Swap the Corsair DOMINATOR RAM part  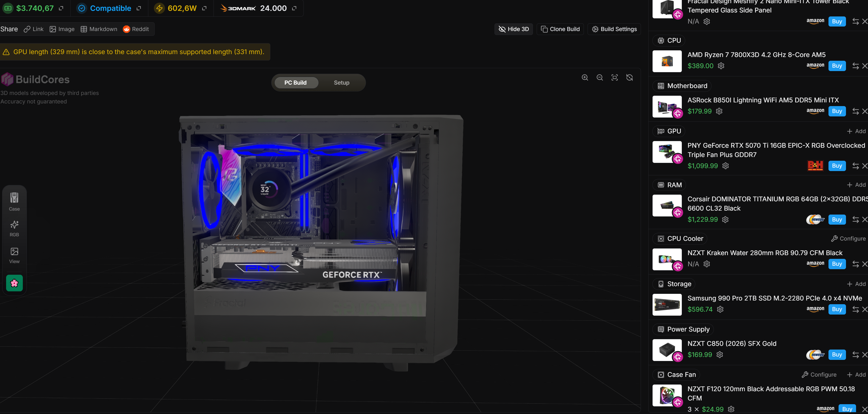855,220
